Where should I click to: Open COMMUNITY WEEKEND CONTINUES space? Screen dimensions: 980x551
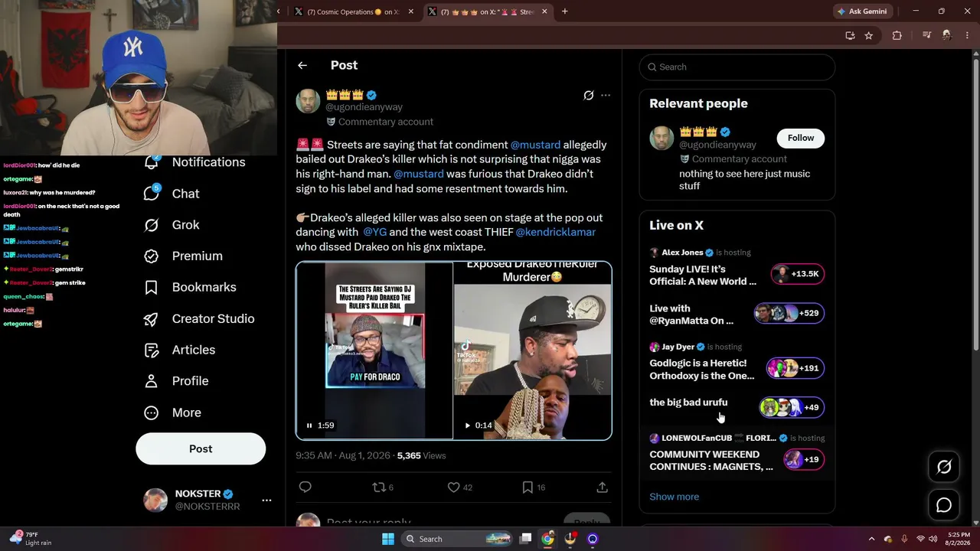737,454
